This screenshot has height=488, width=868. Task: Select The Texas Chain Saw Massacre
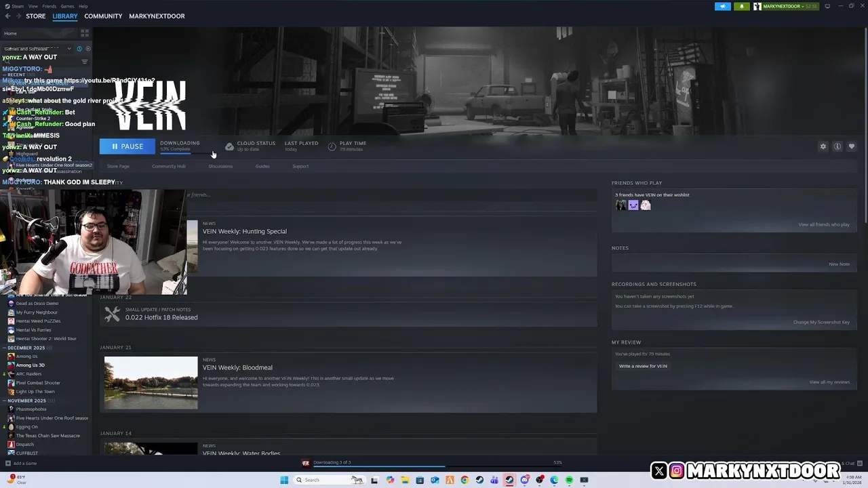coord(47,436)
